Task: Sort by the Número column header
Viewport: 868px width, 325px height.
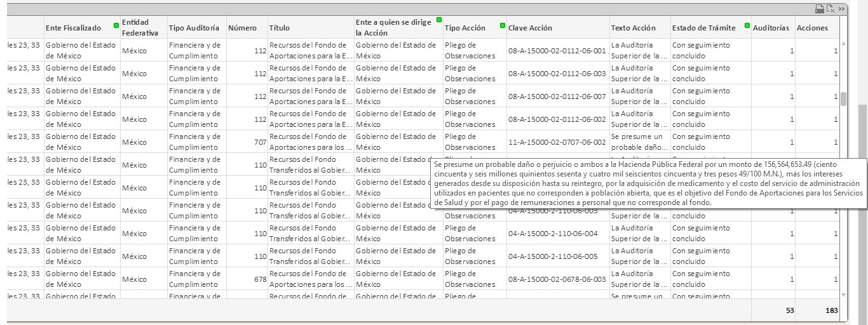Action: (242, 28)
